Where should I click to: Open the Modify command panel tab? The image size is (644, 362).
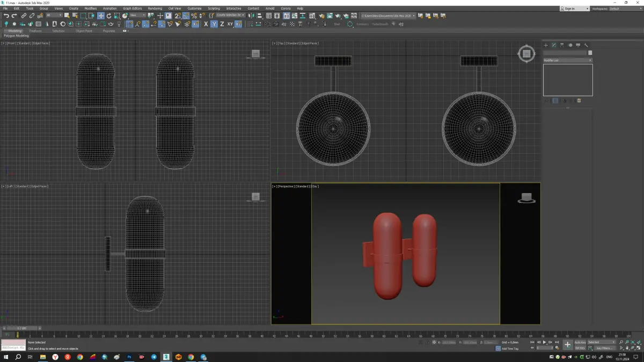click(554, 45)
